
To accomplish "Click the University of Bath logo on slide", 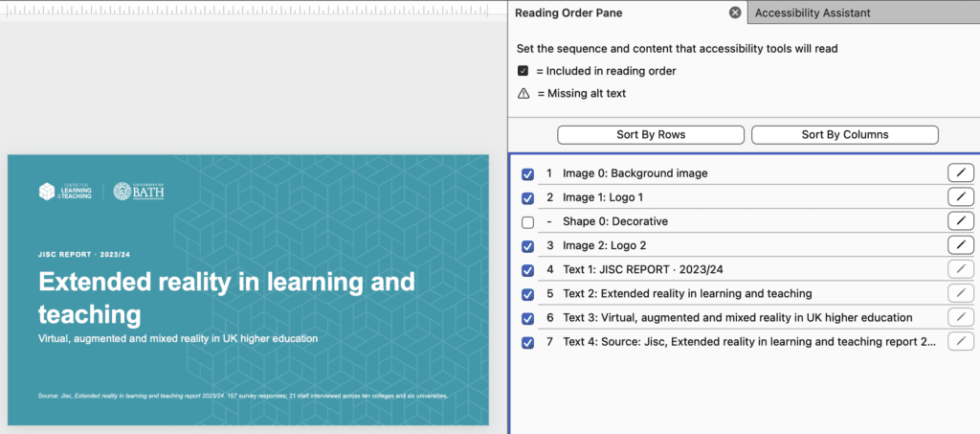I will pos(139,192).
